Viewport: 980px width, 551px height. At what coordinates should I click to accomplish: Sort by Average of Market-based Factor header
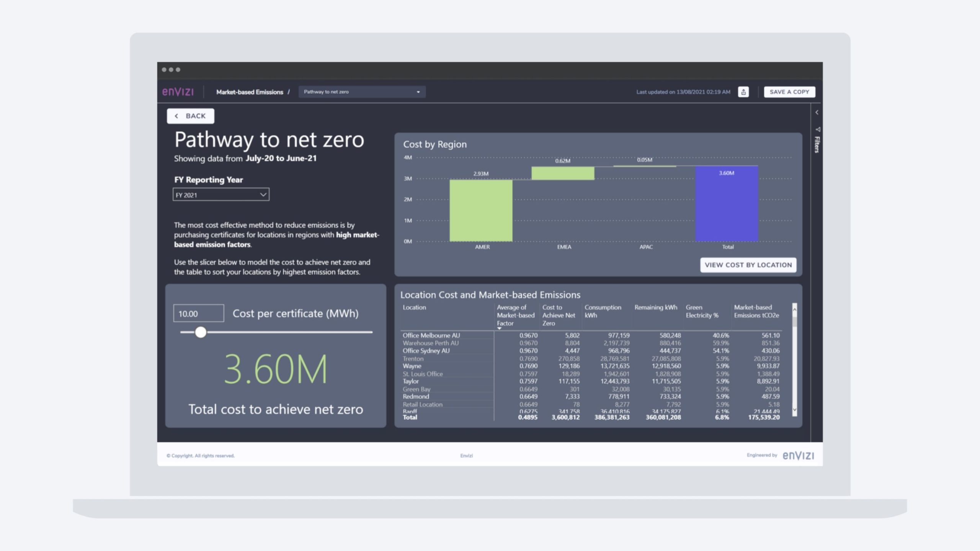coord(516,315)
